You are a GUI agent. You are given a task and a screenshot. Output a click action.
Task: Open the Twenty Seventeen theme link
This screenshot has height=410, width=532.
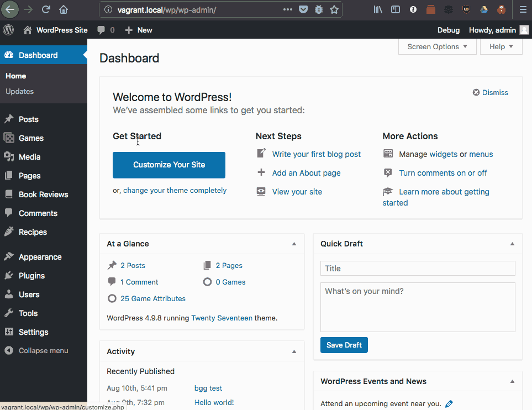222,318
